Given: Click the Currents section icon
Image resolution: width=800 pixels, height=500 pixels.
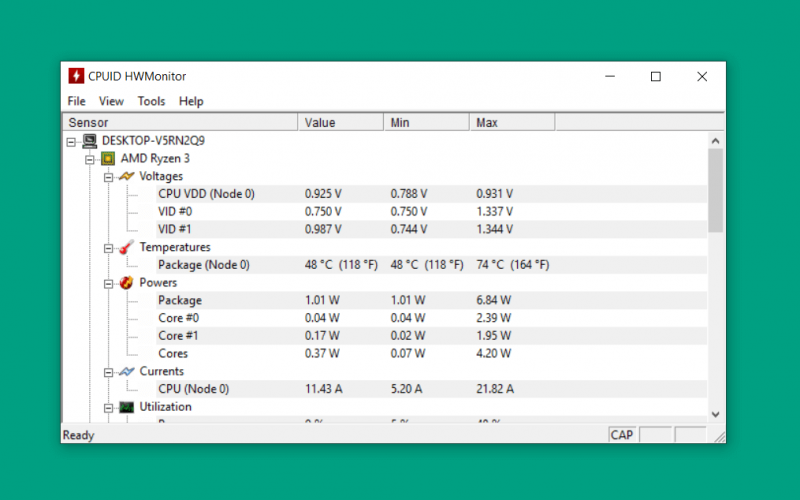Looking at the screenshot, I should tap(127, 371).
